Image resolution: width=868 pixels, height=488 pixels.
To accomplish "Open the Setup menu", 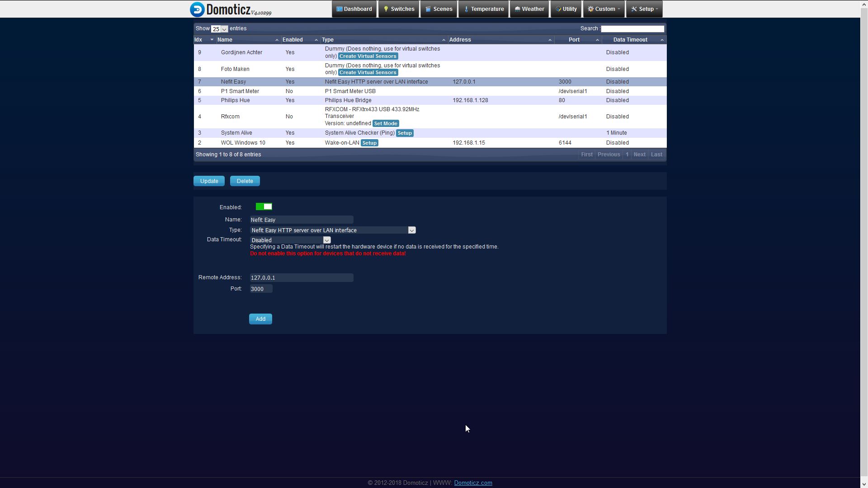I will pos(644,9).
